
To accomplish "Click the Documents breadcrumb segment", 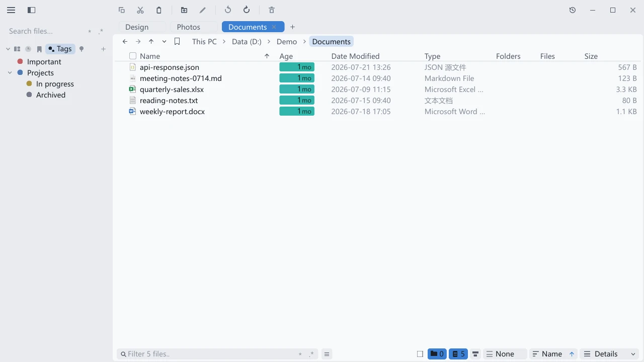I will pyautogui.click(x=331, y=42).
